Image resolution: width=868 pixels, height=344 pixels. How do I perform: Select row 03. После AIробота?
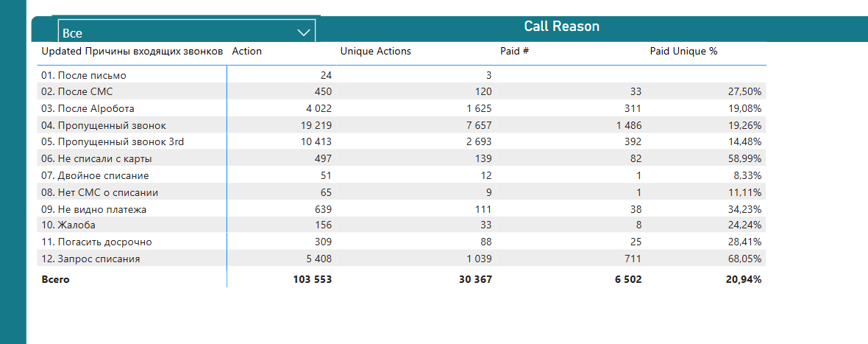[x=402, y=108]
